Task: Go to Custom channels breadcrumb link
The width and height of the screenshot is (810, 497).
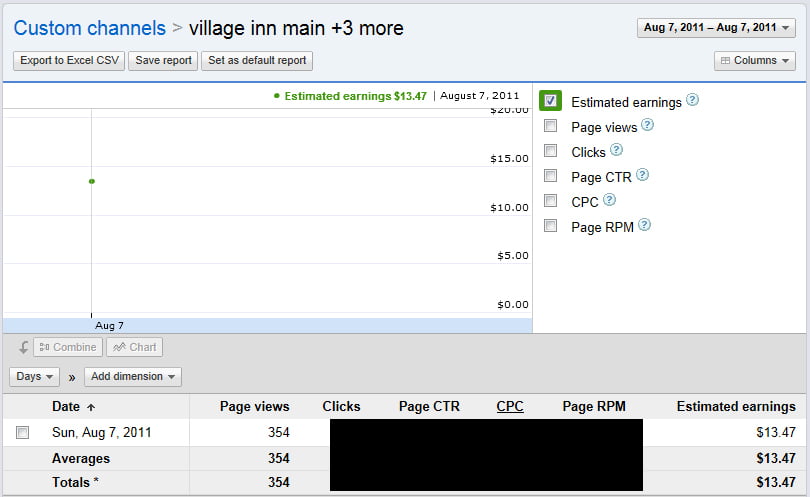Action: coord(89,28)
